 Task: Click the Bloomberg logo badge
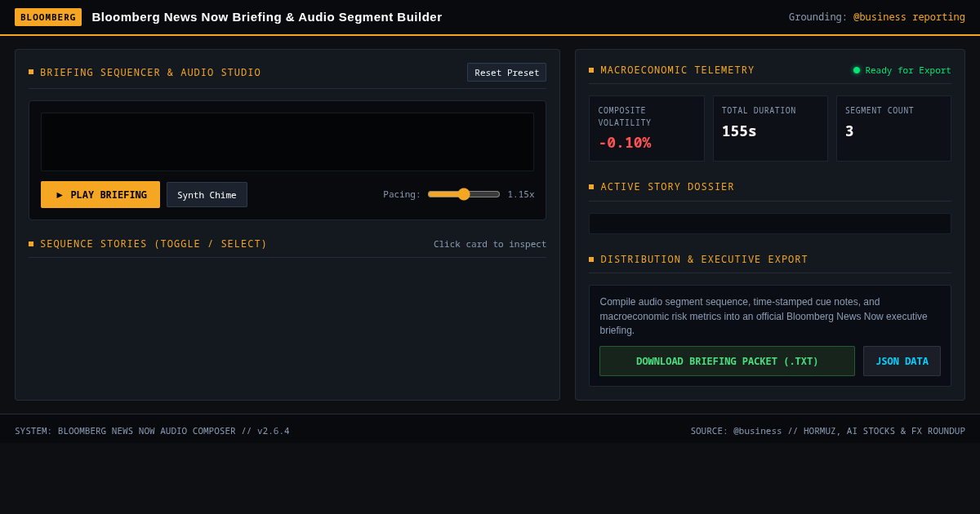point(48,17)
